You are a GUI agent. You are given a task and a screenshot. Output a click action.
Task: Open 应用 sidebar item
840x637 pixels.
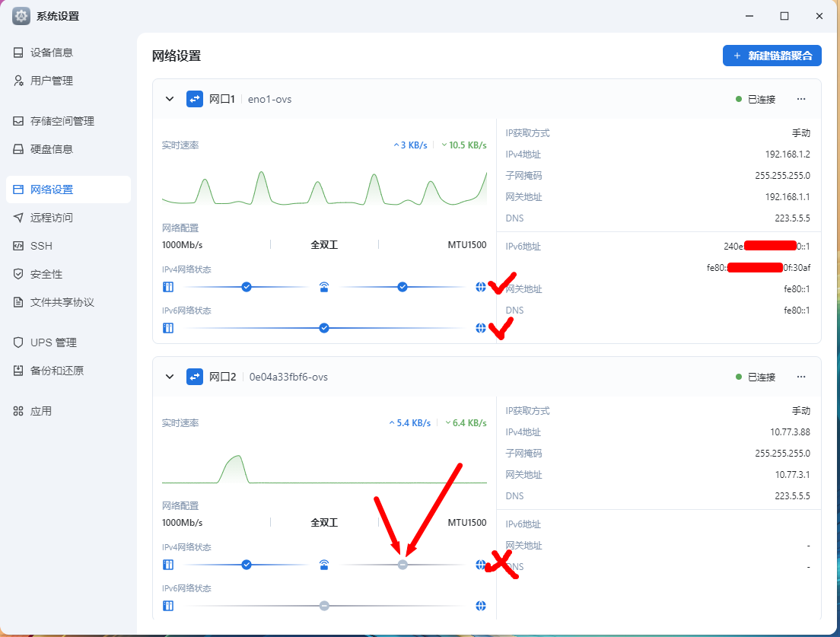click(x=68, y=411)
